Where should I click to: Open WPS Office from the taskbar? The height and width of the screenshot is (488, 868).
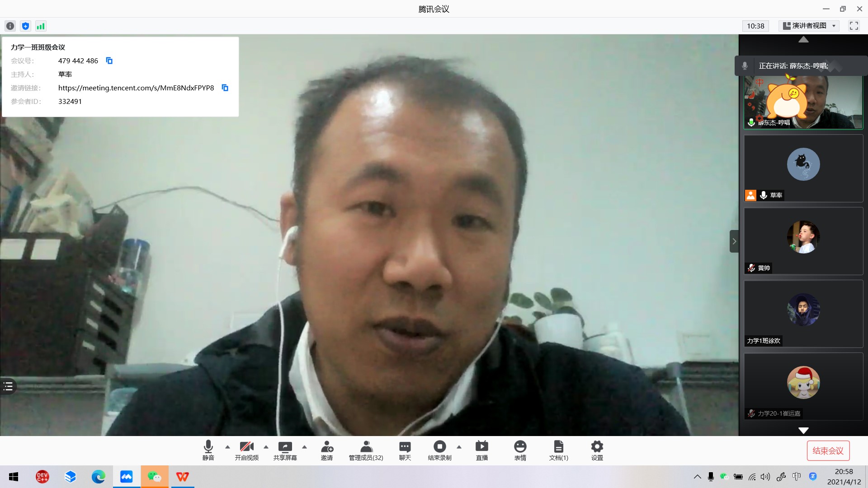click(x=183, y=477)
